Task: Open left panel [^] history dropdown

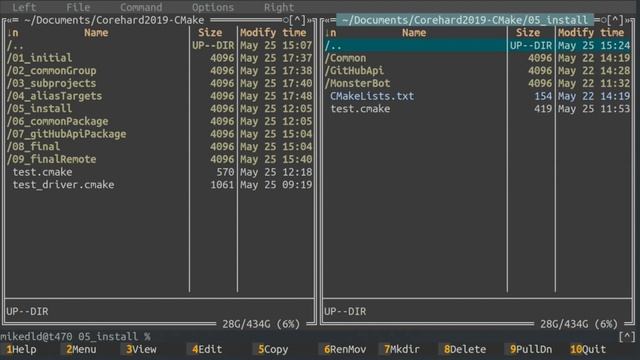Action: [297, 20]
